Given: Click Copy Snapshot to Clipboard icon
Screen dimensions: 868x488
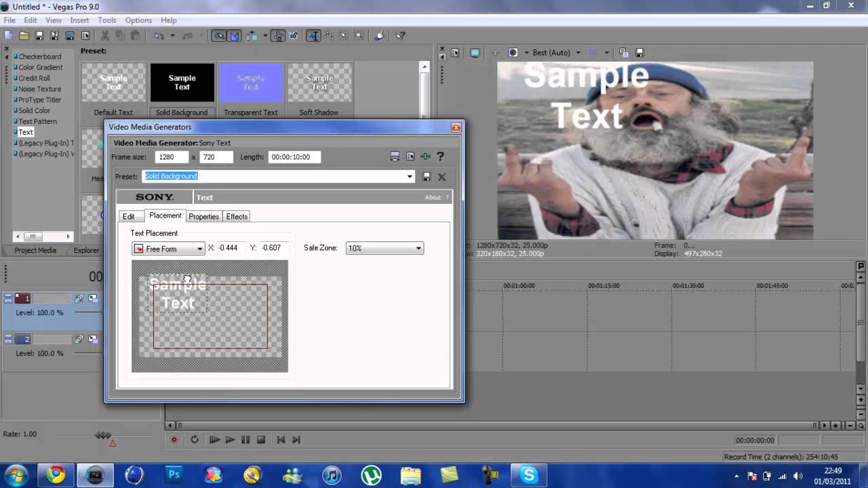Looking at the screenshot, I should coord(623,52).
